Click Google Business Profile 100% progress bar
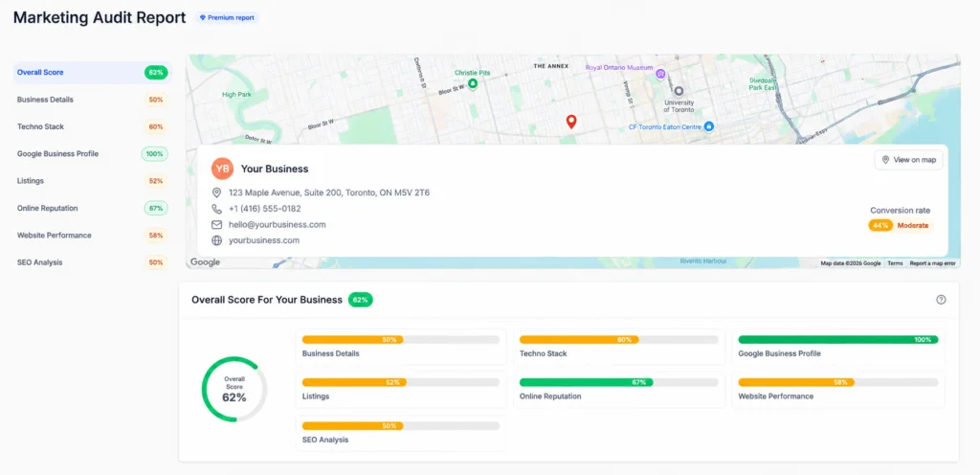The image size is (980, 475). 838,340
